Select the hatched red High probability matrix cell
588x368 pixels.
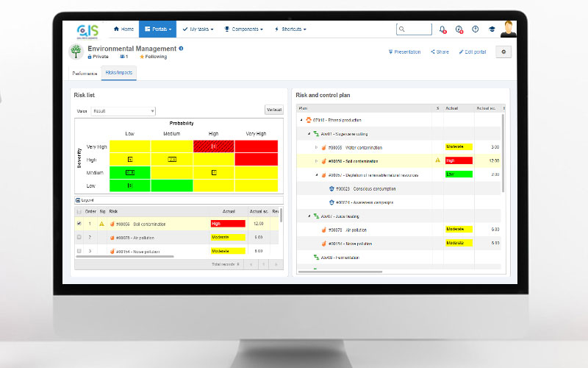click(214, 146)
